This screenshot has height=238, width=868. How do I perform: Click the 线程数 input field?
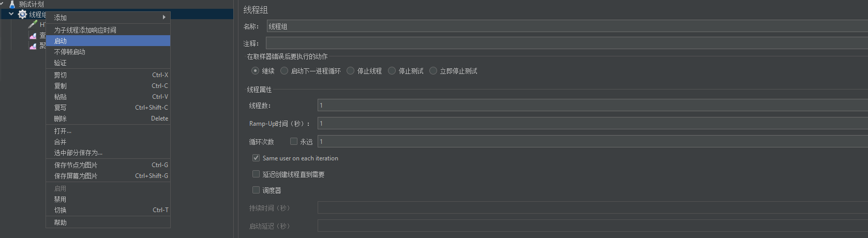[x=593, y=105]
